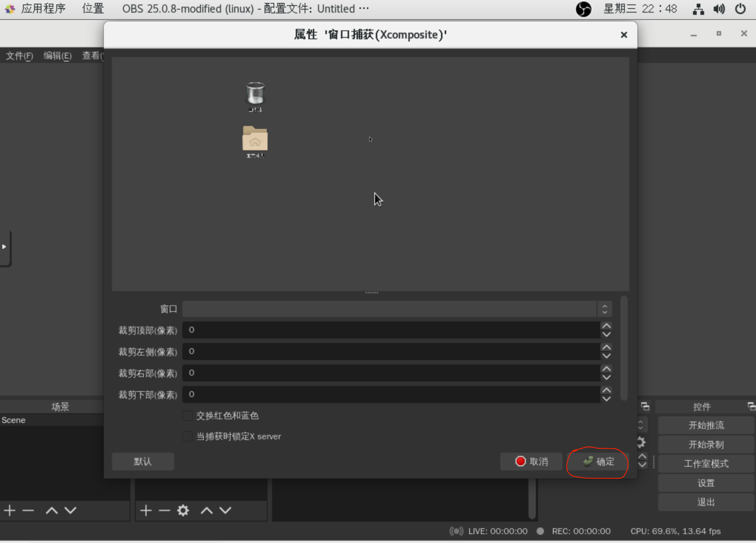The image size is (756, 543).
Task: Open 编辑(E) menu in OBS window
Action: (57, 56)
